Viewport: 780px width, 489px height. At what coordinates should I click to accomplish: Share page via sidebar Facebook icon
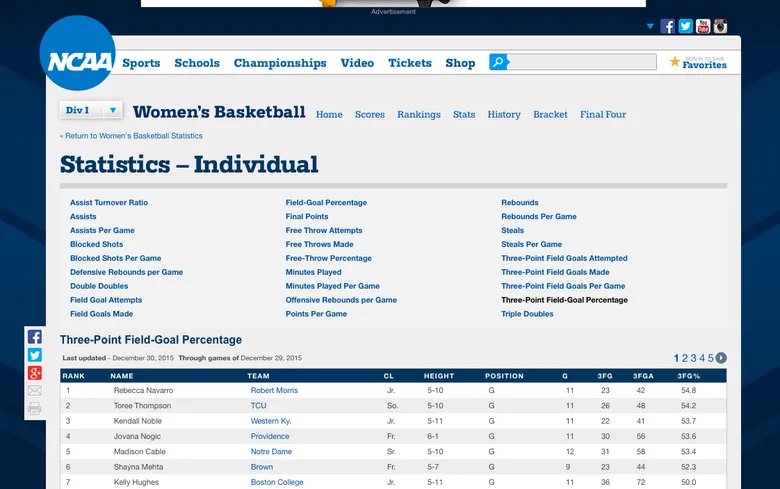click(x=35, y=337)
